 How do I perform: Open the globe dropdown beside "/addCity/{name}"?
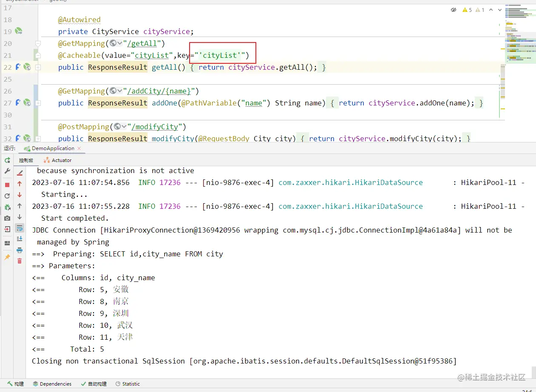coord(116,91)
